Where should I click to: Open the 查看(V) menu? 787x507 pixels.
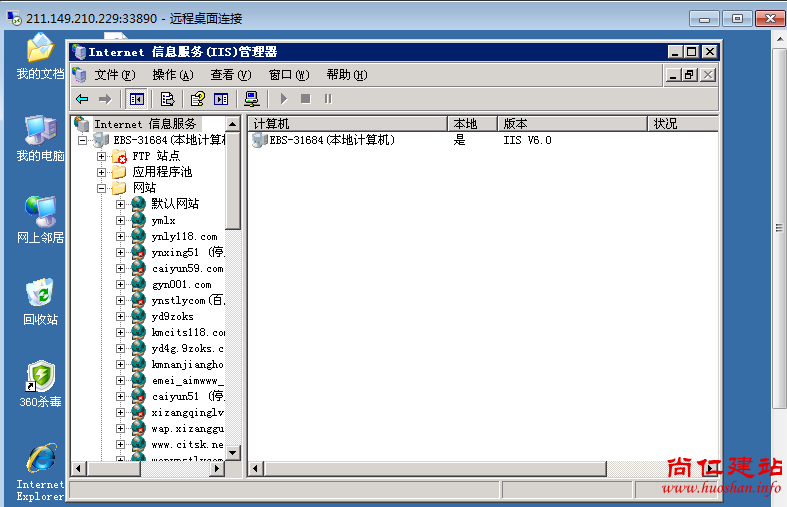point(230,75)
